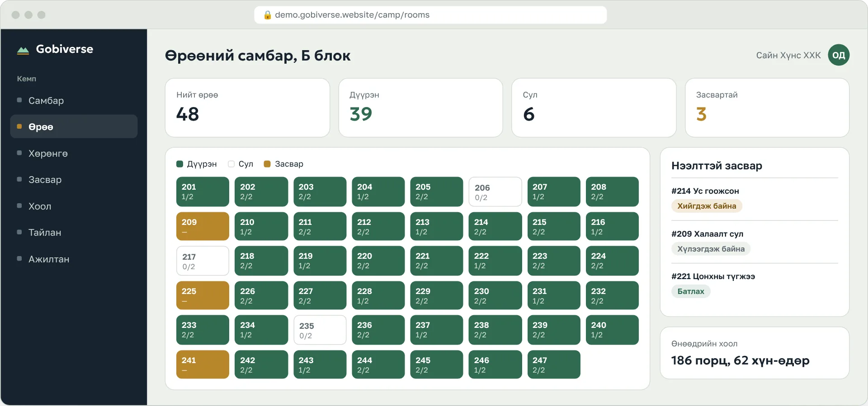Open room 209 under repair
The width and height of the screenshot is (868, 406).
tap(203, 226)
